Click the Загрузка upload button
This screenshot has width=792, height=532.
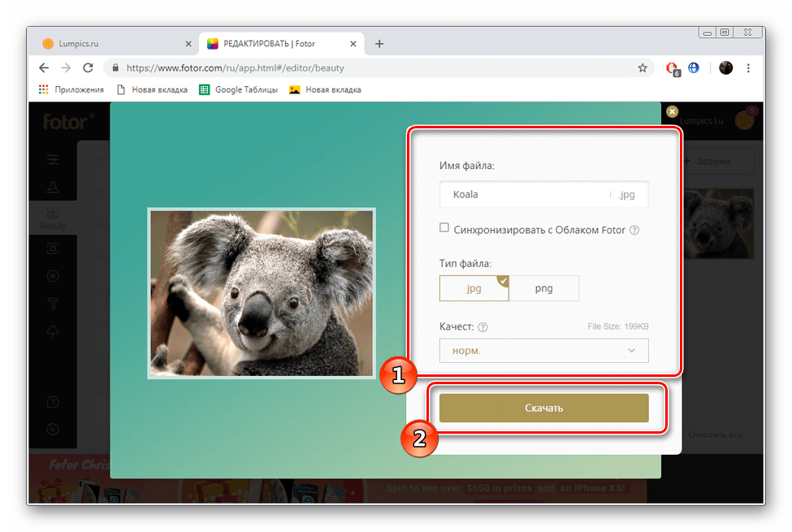coord(718,161)
